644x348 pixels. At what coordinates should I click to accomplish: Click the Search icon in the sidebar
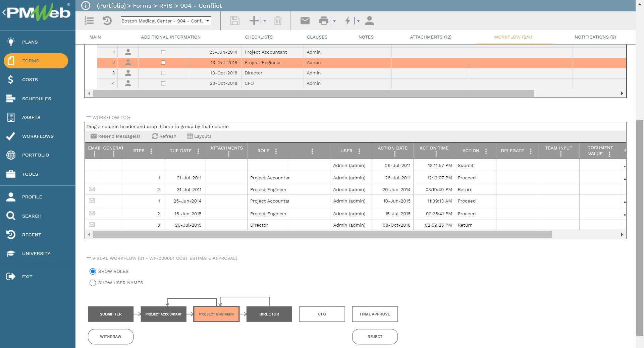(11, 216)
